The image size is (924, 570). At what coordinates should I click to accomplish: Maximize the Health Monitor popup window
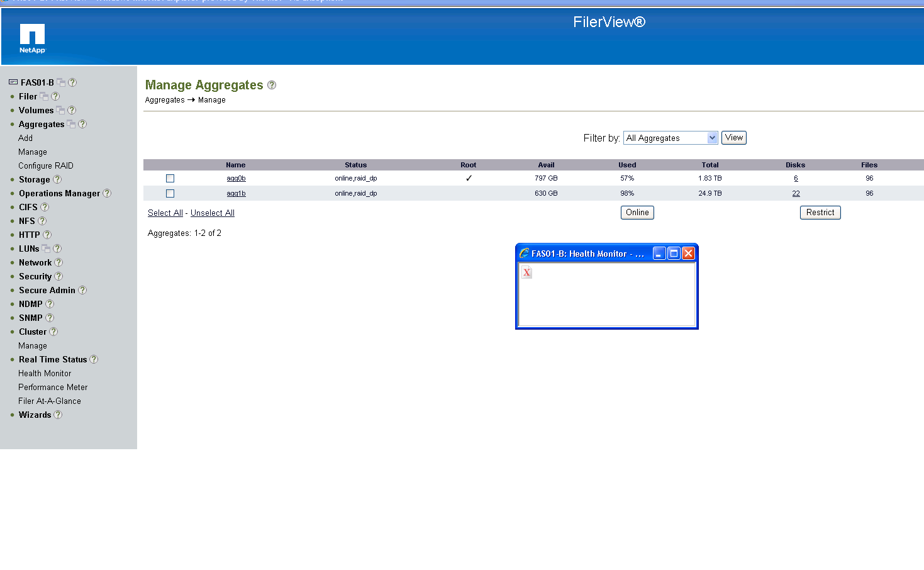coord(674,254)
